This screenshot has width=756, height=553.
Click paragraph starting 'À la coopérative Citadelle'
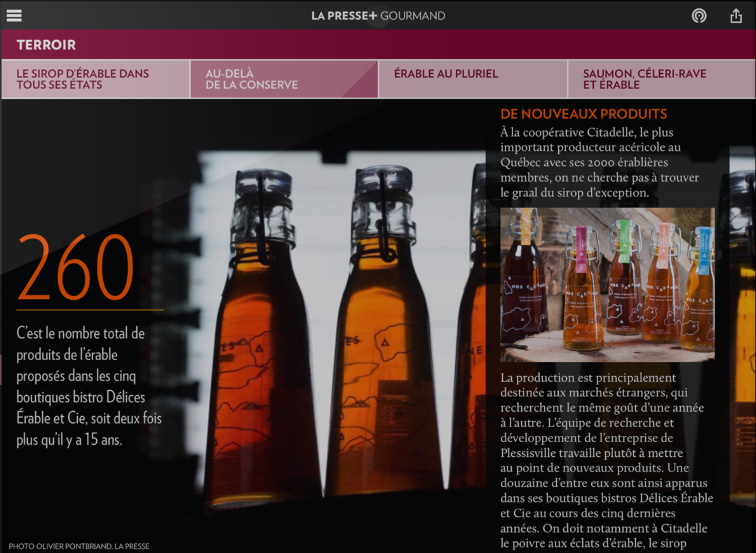point(599,162)
